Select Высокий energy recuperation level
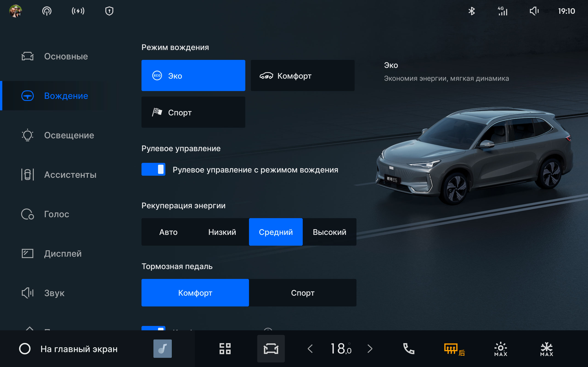 (x=329, y=232)
